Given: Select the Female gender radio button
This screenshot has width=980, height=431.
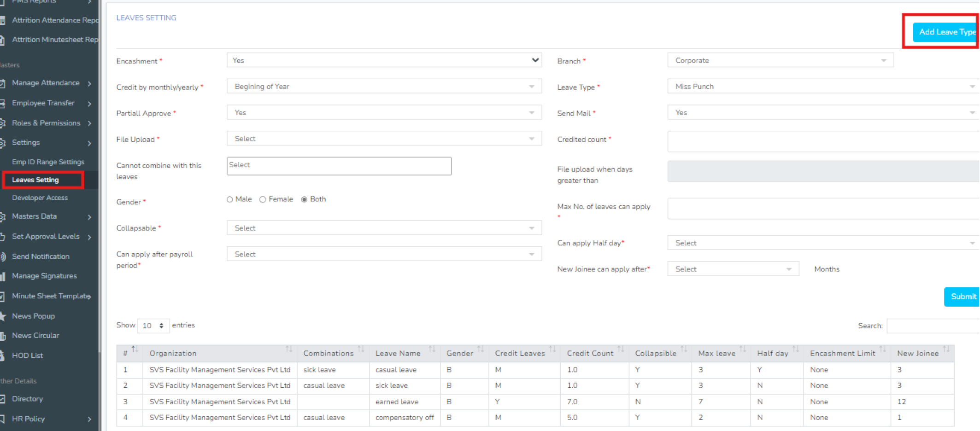Looking at the screenshot, I should pyautogui.click(x=263, y=199).
